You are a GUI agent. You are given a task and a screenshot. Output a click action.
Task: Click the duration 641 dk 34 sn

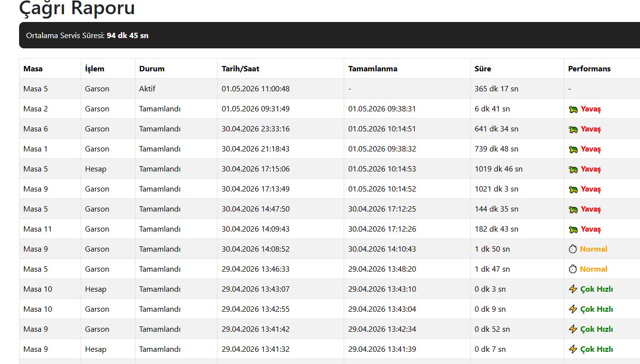click(x=496, y=129)
